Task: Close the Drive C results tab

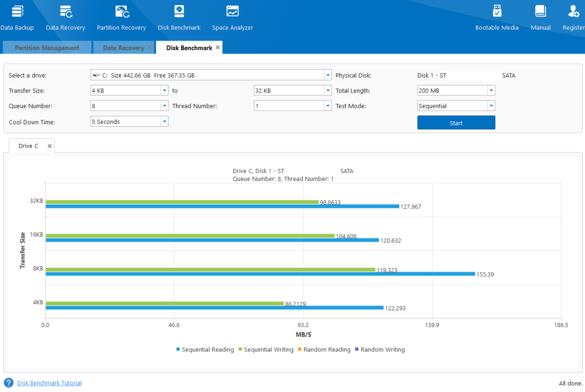Action: 49,146
